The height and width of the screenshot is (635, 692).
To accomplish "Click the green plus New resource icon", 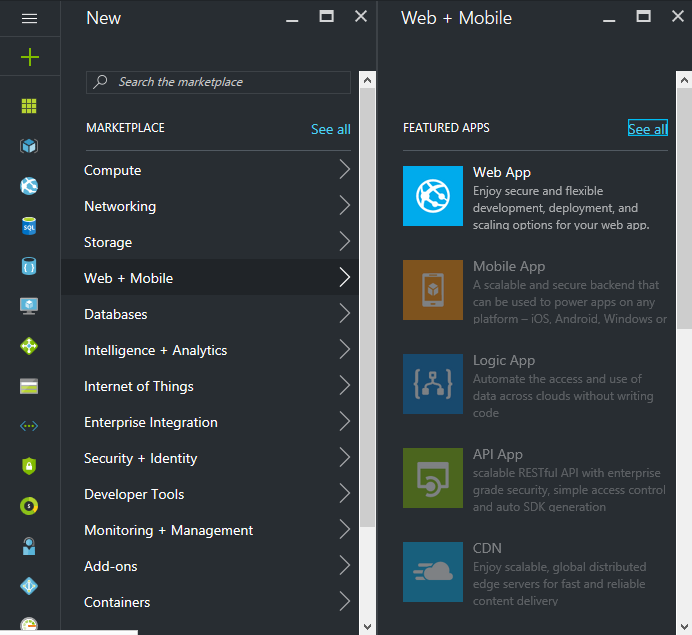I will click(x=30, y=57).
